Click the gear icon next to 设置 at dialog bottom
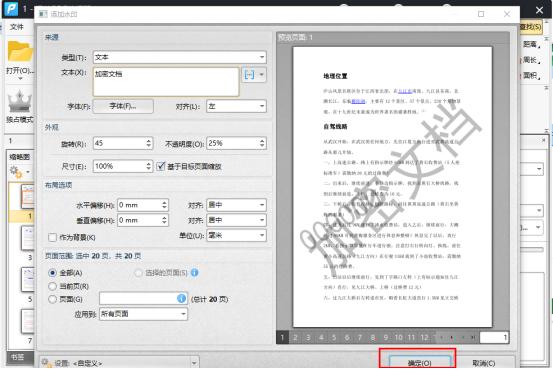Screen dimensions: 553x369 (45, 363)
